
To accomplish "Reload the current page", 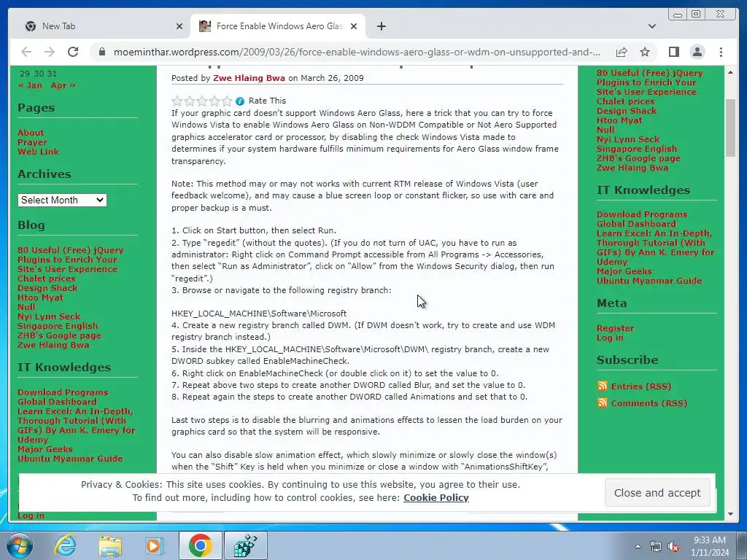I will [x=72, y=52].
